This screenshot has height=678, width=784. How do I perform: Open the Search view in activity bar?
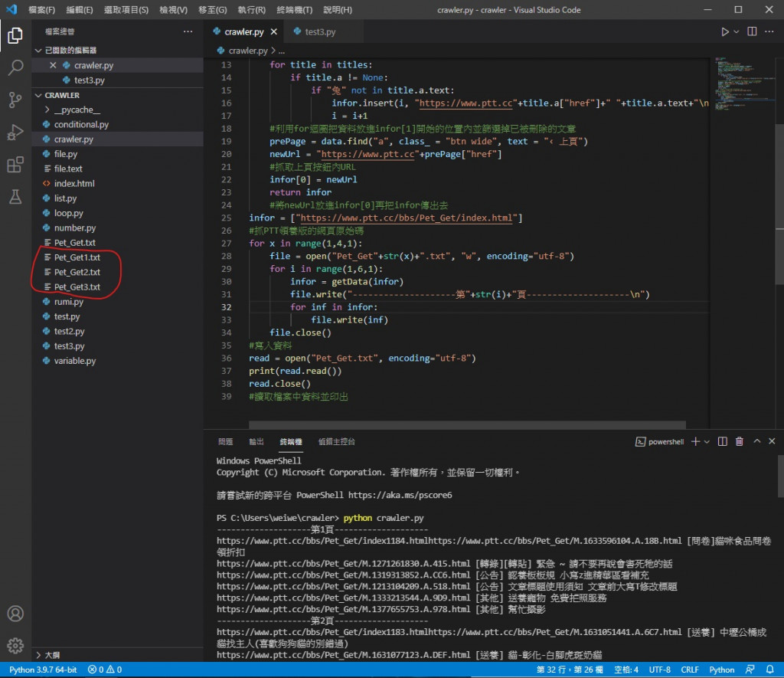(x=15, y=67)
